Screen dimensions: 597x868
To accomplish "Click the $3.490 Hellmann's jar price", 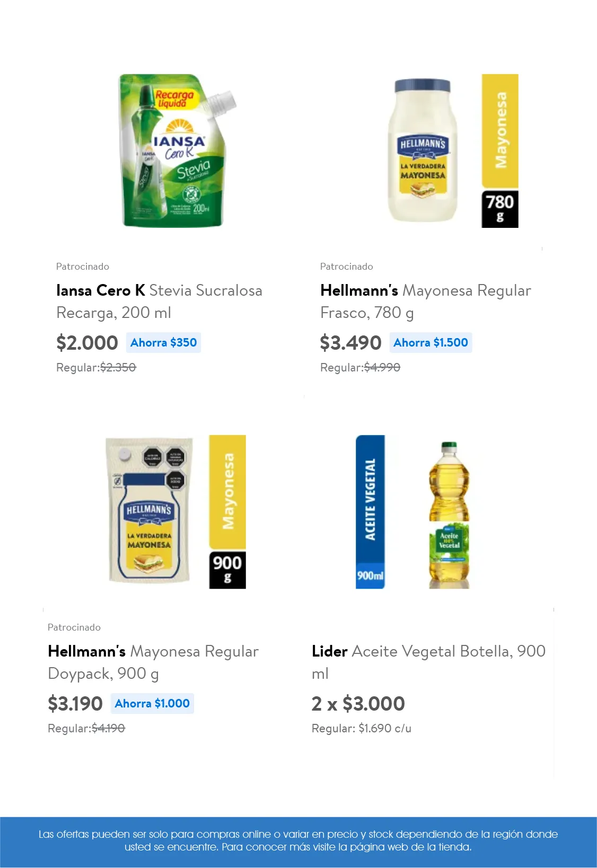I will [x=350, y=343].
